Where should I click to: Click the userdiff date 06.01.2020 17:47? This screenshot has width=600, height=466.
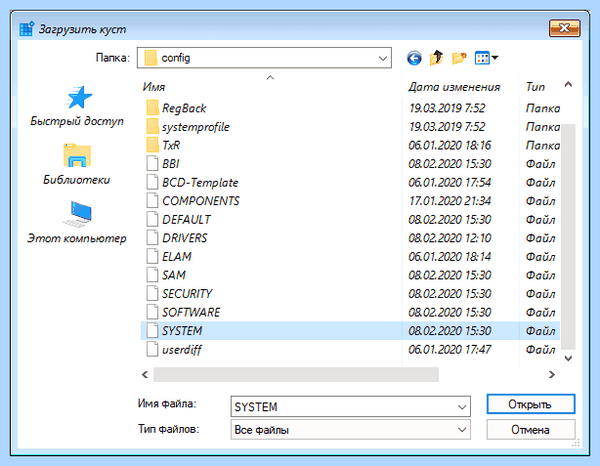(450, 349)
